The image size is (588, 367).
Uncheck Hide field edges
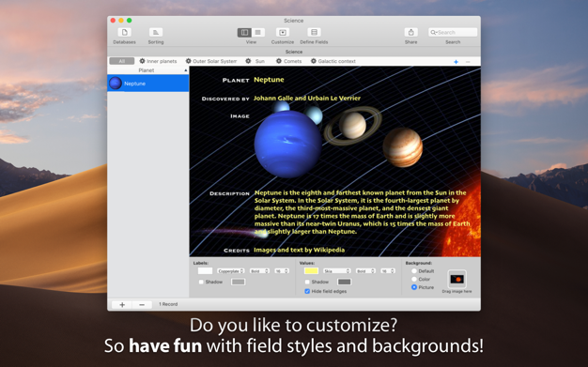tap(307, 291)
